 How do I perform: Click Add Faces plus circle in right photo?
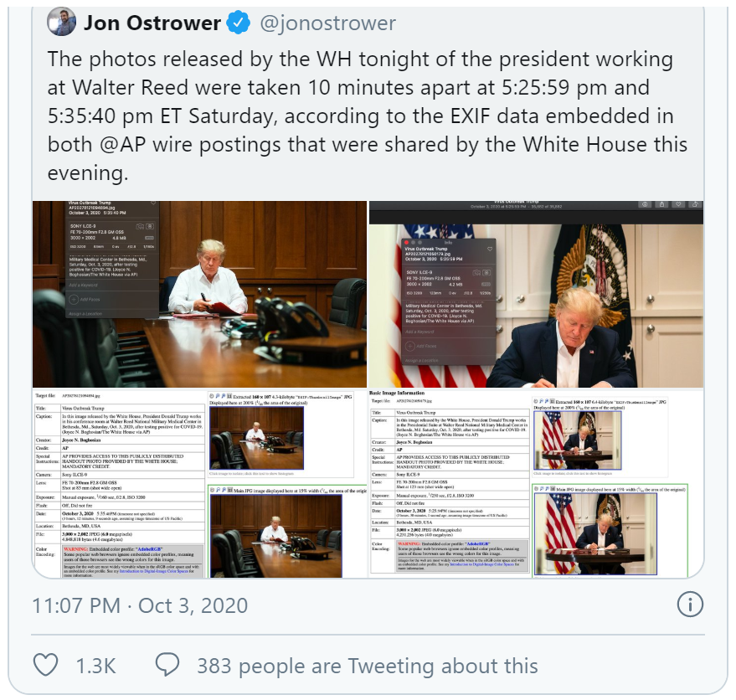tap(409, 346)
